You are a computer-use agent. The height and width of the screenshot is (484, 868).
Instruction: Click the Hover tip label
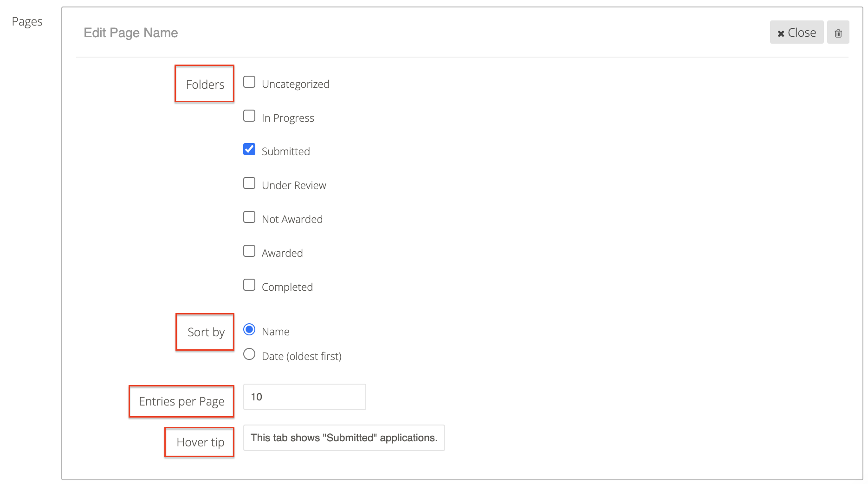point(201,442)
